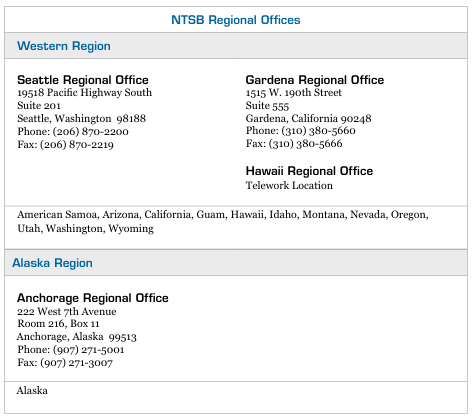Click Seattle fax number (206) 870-2219

coord(77,145)
